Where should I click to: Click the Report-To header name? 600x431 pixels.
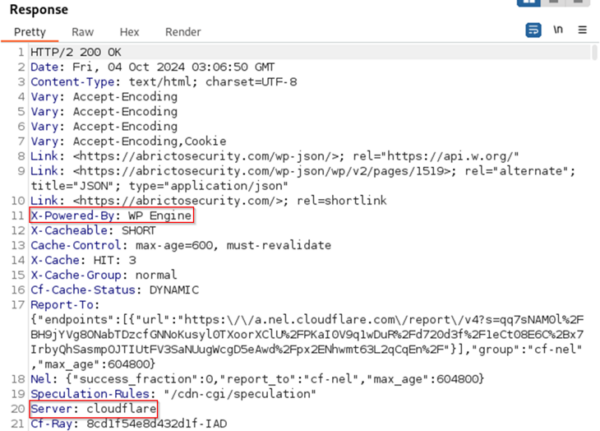click(x=62, y=305)
